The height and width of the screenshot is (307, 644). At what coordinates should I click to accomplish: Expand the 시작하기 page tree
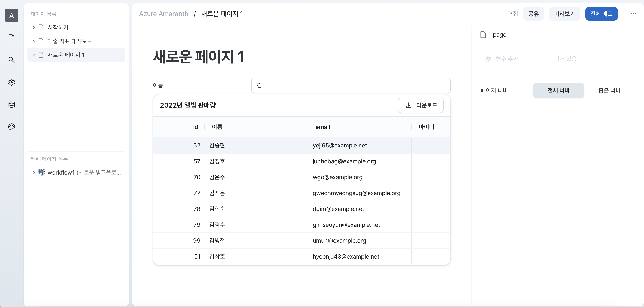[33, 27]
